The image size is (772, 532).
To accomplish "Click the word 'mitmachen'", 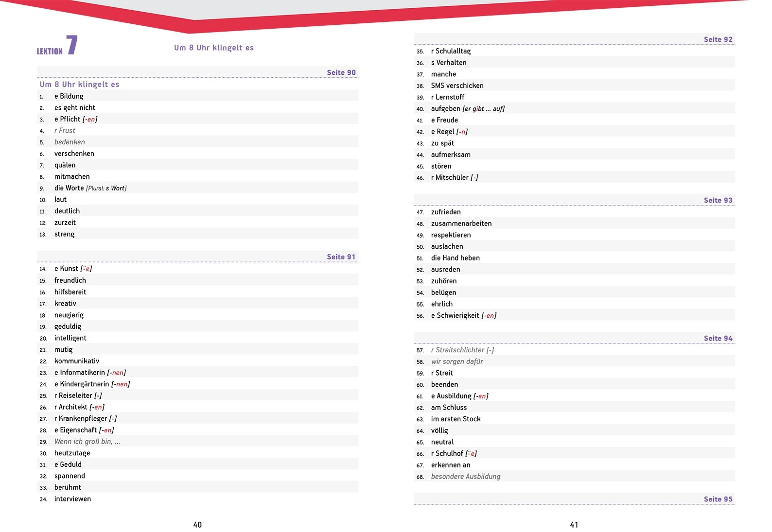I will (x=72, y=177).
